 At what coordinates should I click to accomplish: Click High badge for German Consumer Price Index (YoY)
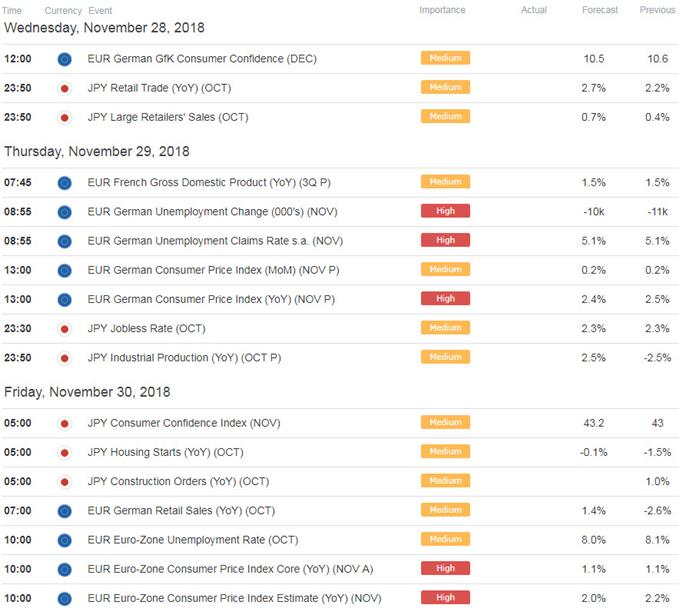[445, 298]
